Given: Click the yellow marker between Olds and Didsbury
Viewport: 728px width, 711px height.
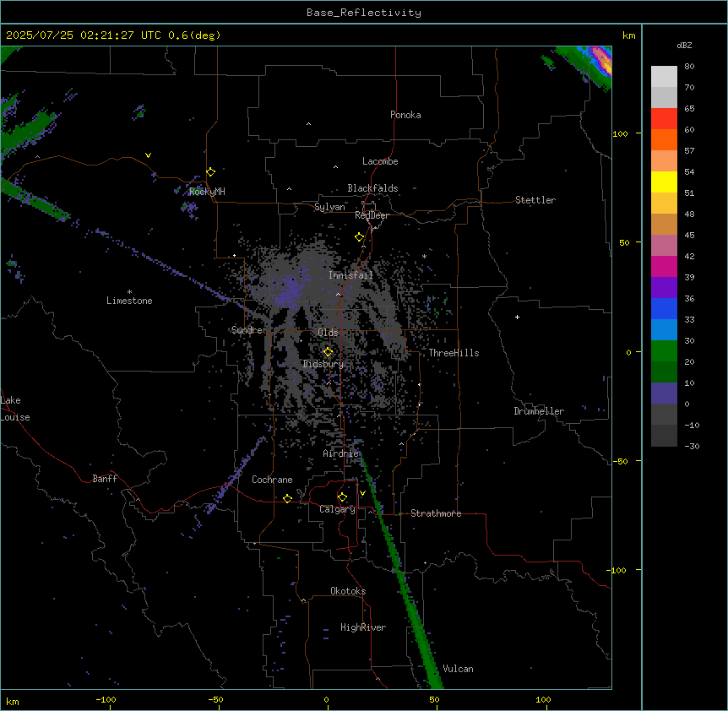Looking at the screenshot, I should tap(329, 352).
